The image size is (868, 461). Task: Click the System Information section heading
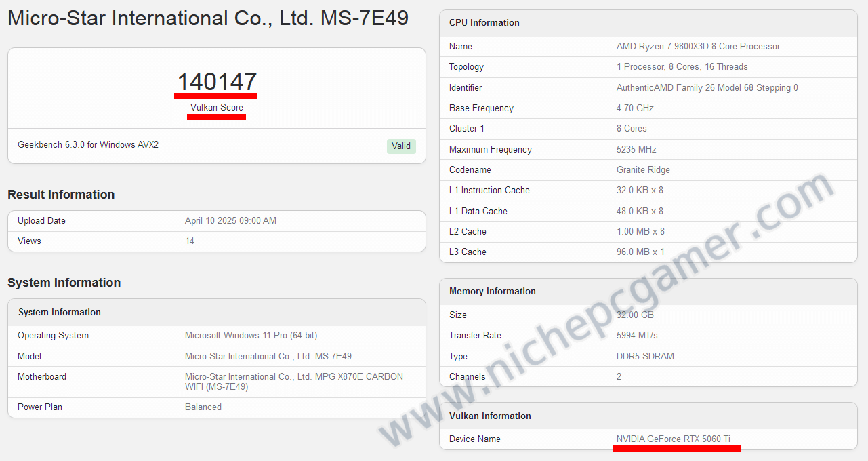point(64,283)
